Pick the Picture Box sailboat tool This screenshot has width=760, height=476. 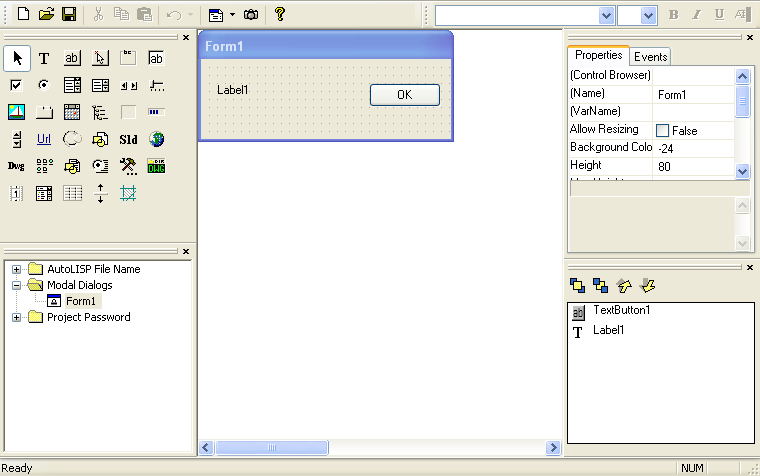tap(16, 112)
